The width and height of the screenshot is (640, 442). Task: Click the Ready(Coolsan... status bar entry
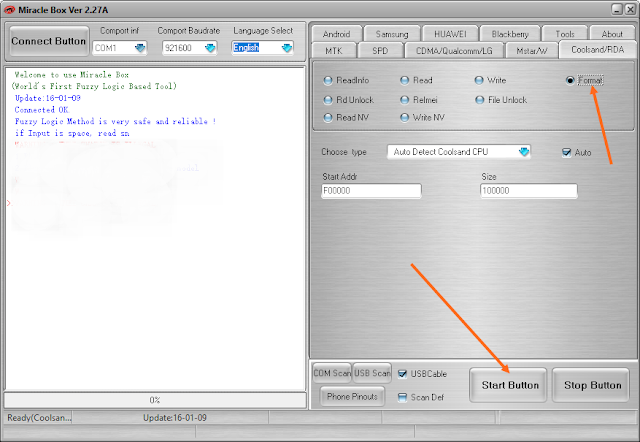tap(39, 418)
